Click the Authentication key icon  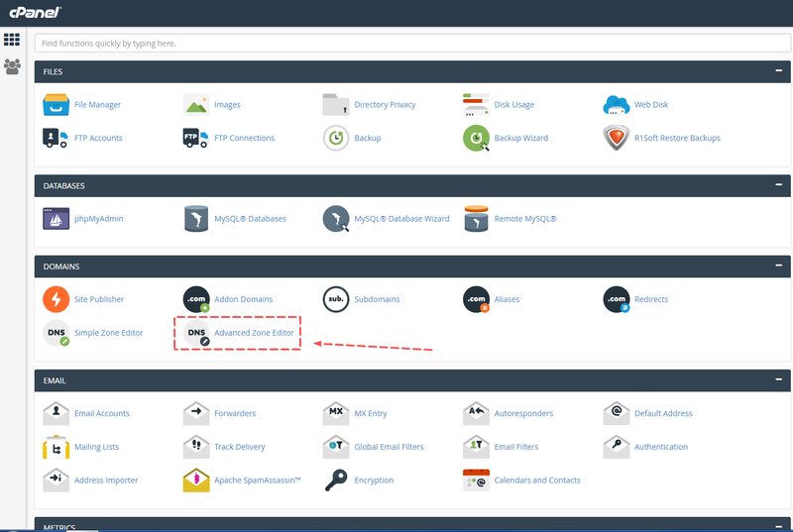tap(616, 447)
